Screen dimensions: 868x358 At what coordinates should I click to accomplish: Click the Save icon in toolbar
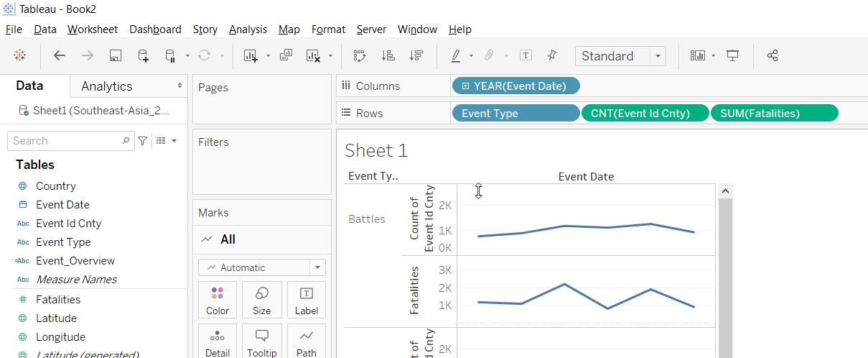click(115, 56)
